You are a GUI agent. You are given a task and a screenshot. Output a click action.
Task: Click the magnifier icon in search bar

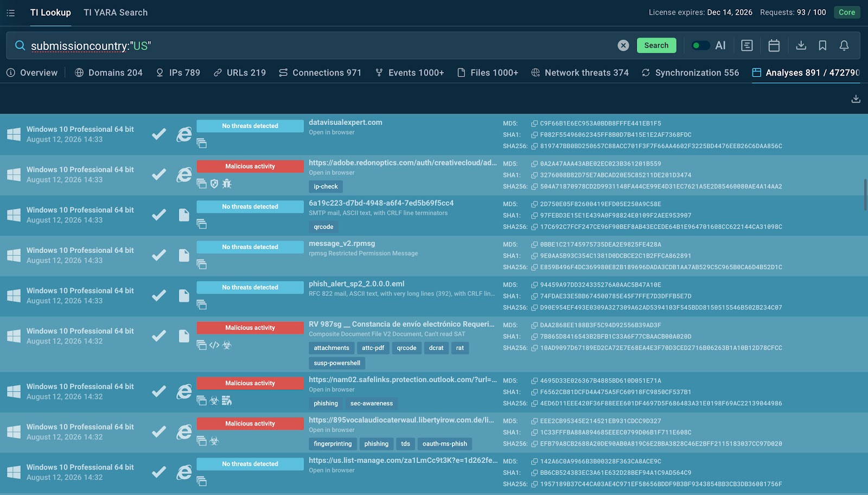click(20, 46)
